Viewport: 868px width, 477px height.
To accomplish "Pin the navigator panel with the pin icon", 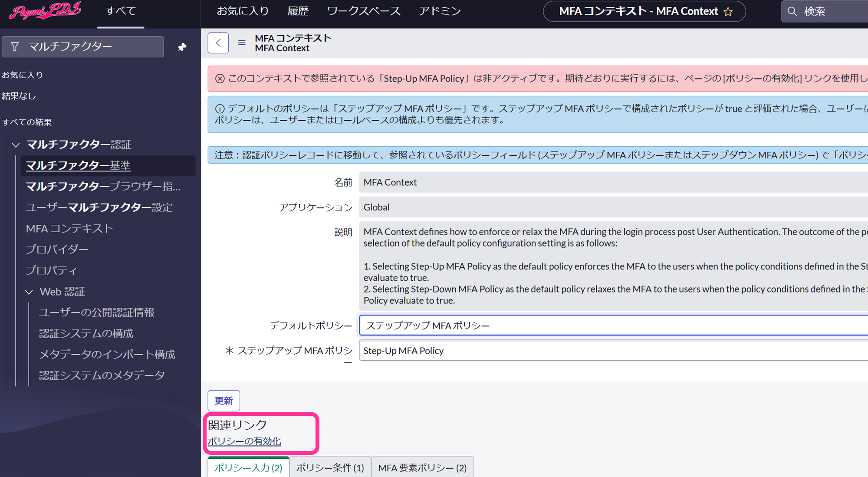I will [x=182, y=47].
